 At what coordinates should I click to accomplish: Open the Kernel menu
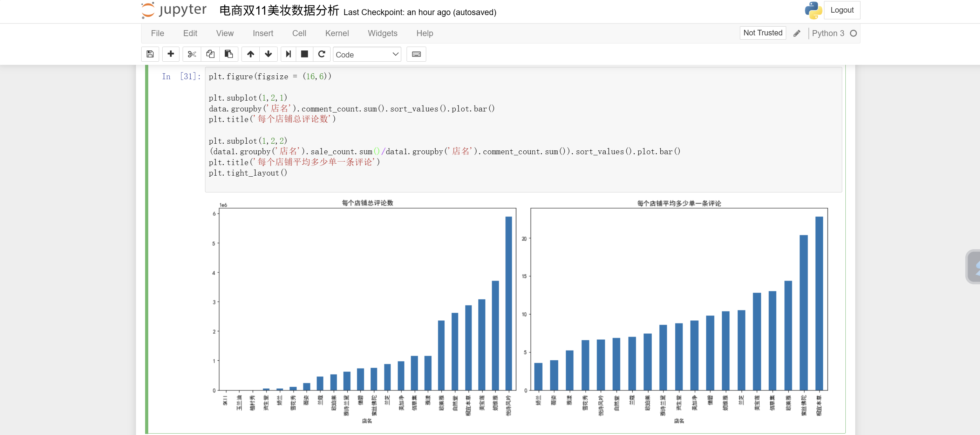click(x=337, y=34)
